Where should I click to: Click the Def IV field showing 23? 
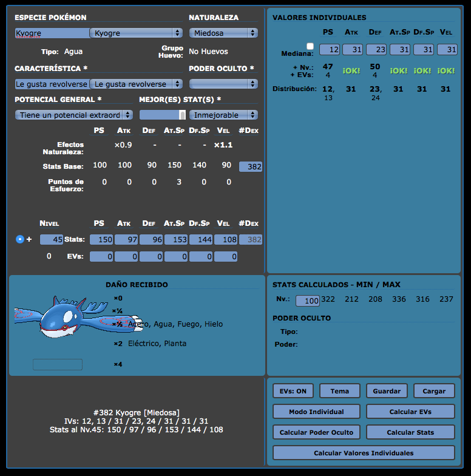pyautogui.click(x=376, y=49)
